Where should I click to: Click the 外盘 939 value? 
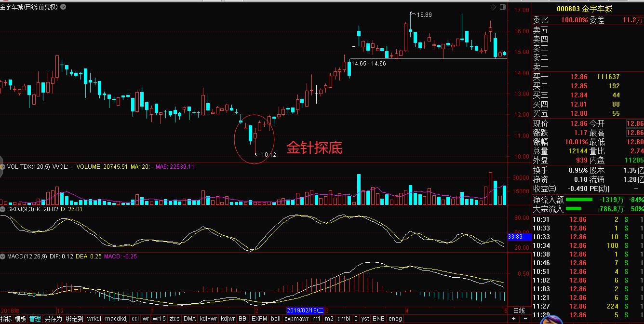[582, 161]
